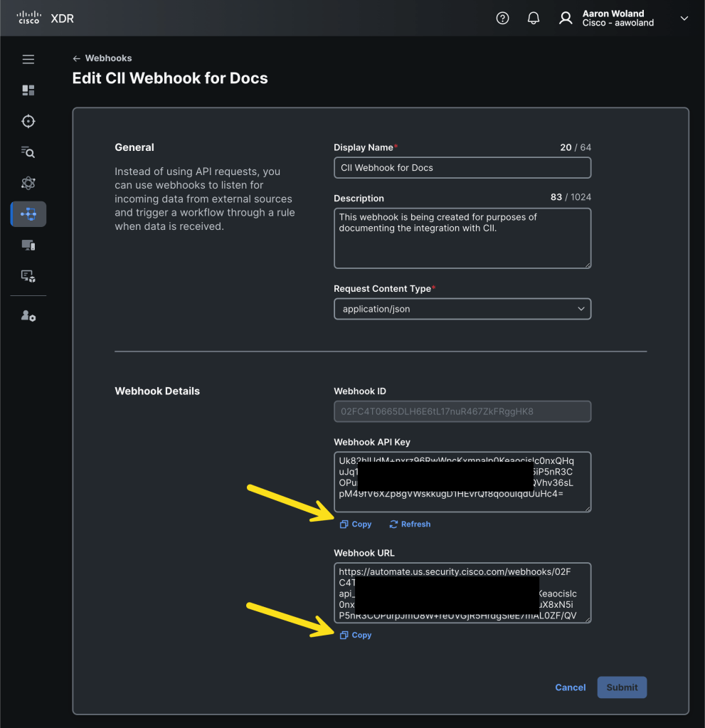Open the Client Management icon in the sidebar
Viewport: 705px width, 728px height.
click(x=28, y=275)
